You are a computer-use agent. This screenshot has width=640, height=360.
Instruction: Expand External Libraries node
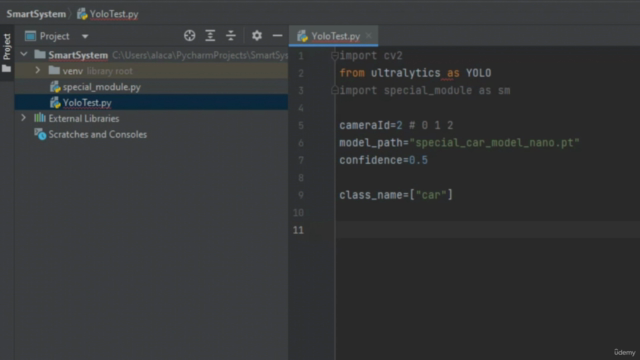click(24, 118)
